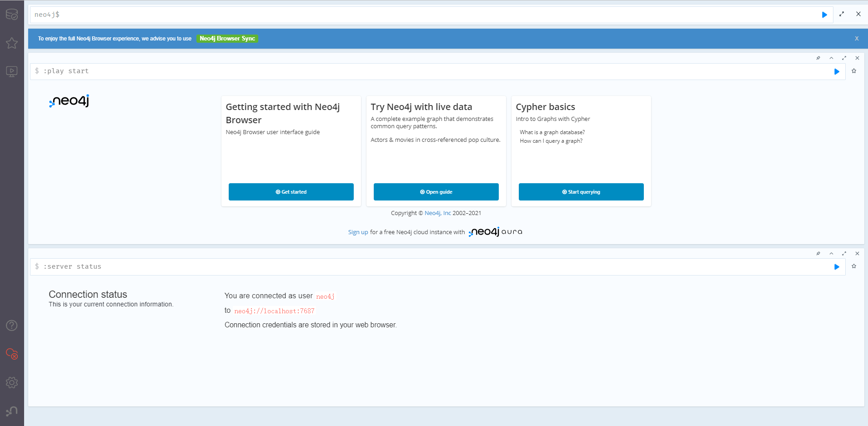Viewport: 868px width, 426px height.
Task: Click the Start querying button
Action: (x=581, y=192)
